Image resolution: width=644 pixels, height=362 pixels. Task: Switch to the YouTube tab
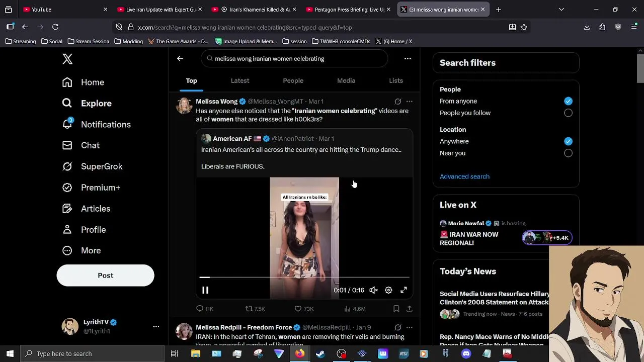[x=65, y=10]
